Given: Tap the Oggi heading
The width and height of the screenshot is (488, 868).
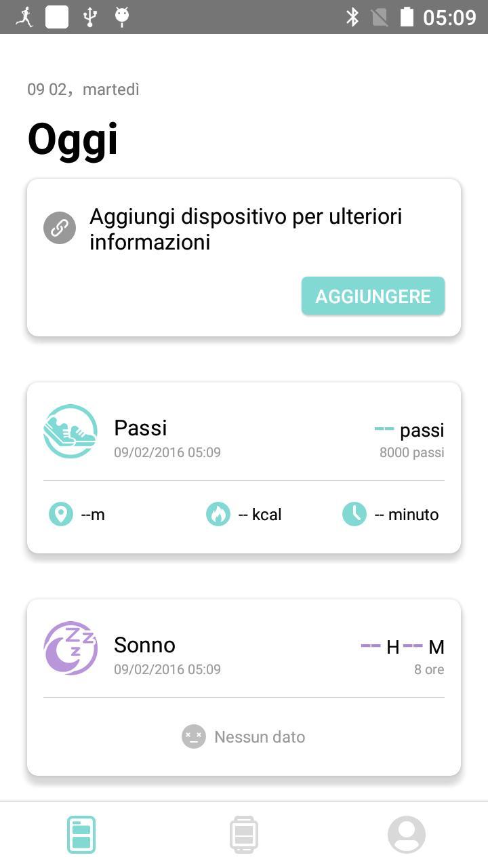Looking at the screenshot, I should (x=73, y=140).
